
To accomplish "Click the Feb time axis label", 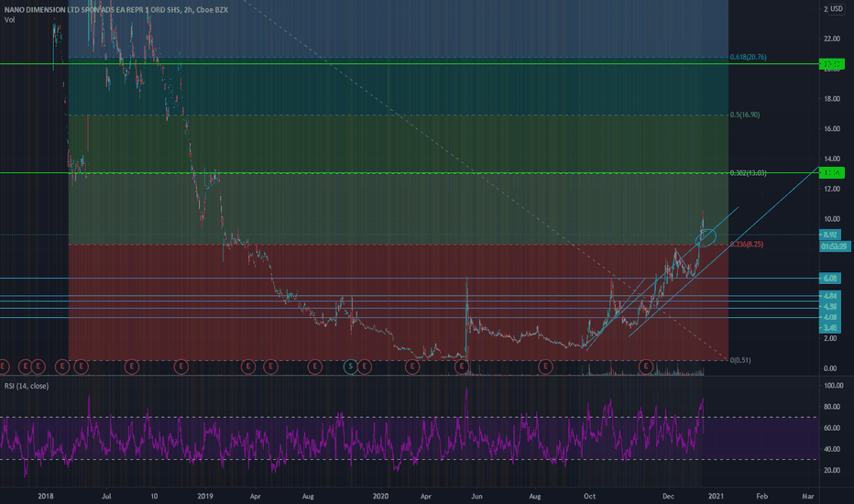I will click(762, 496).
